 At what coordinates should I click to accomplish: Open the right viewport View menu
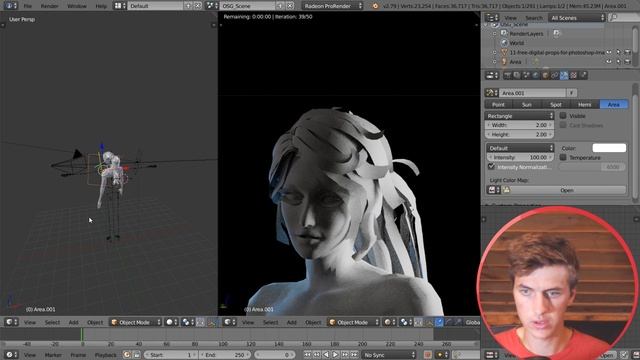pos(248,322)
